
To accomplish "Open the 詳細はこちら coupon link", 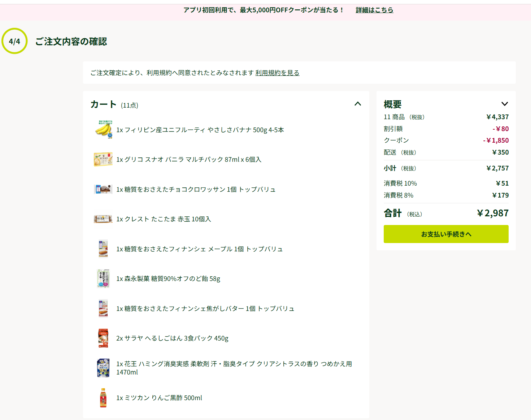I will [374, 10].
